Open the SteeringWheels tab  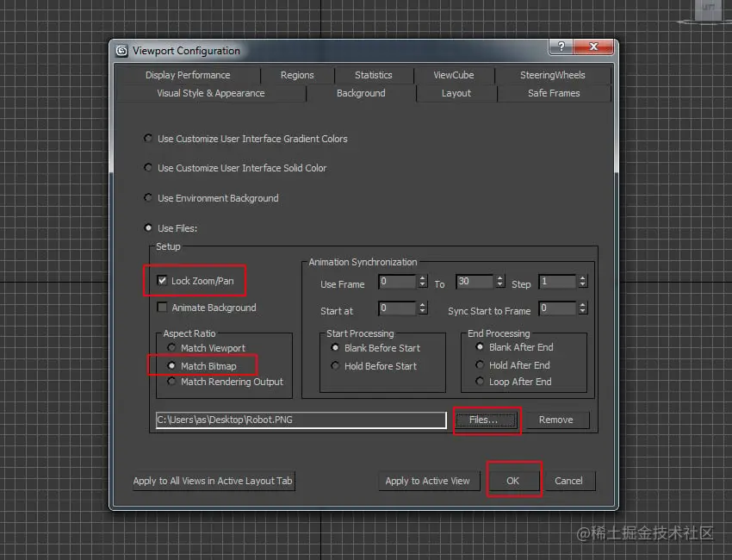pyautogui.click(x=552, y=75)
